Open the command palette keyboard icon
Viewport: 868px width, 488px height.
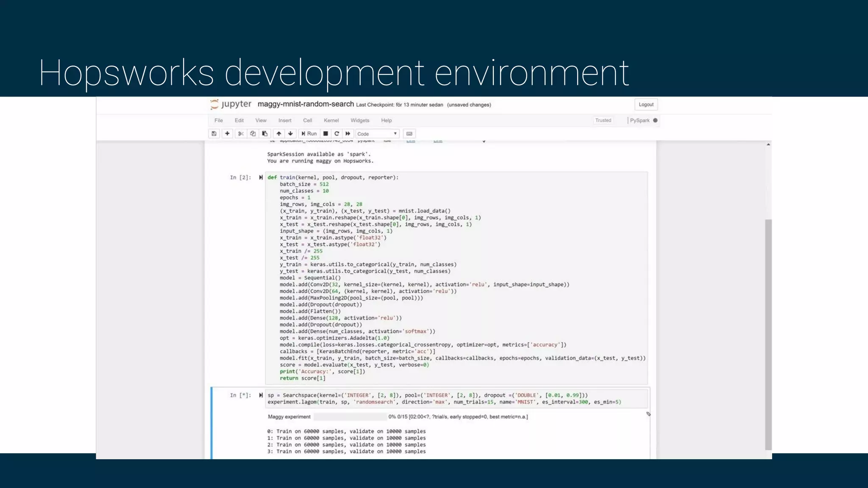[409, 133]
